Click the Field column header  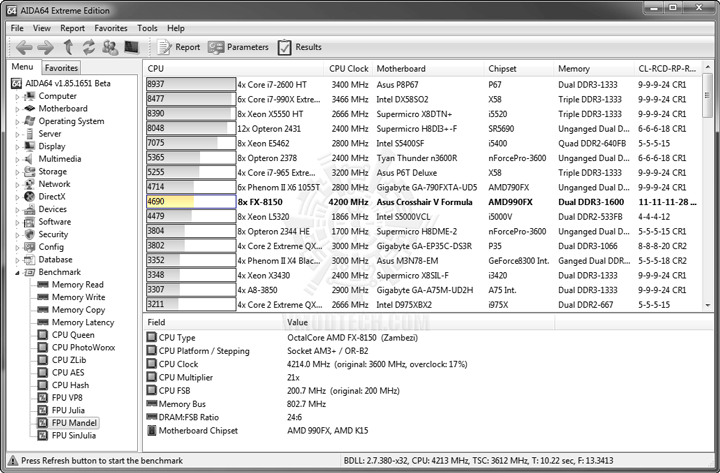coord(212,322)
